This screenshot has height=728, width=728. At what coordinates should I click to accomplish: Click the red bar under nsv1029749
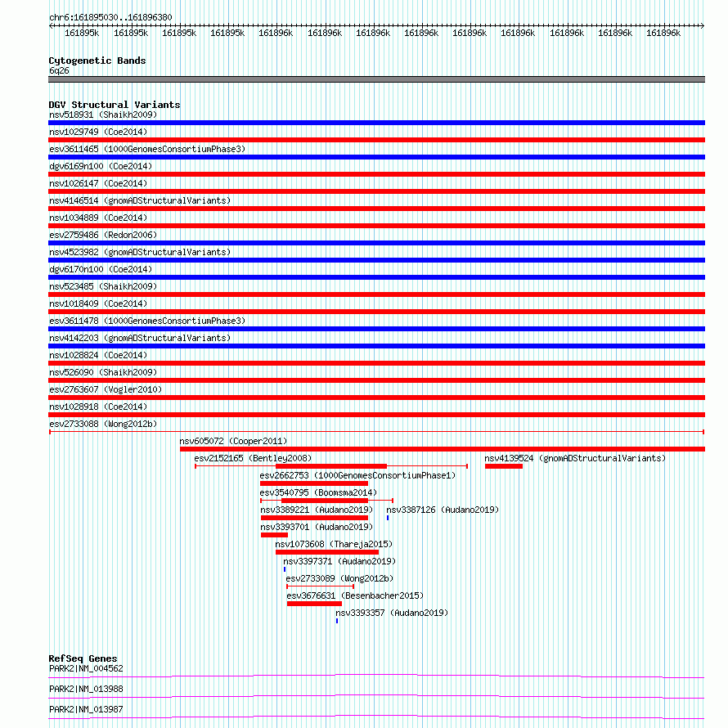(x=376, y=140)
